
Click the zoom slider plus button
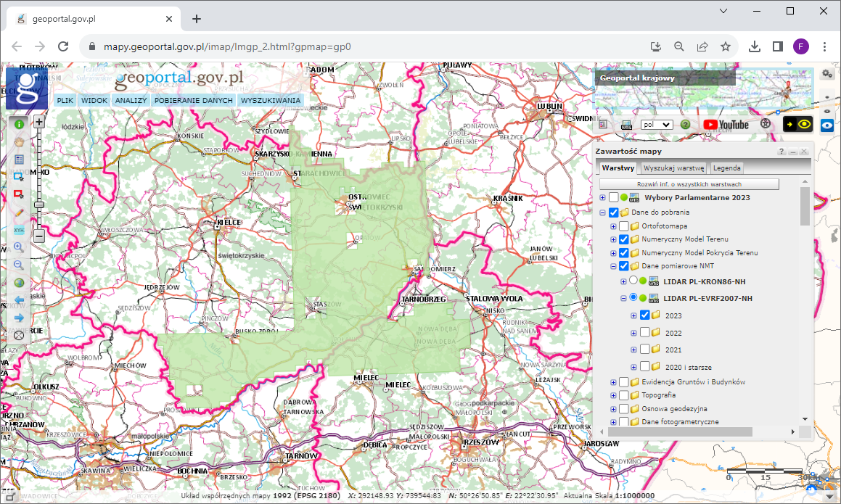(x=39, y=122)
